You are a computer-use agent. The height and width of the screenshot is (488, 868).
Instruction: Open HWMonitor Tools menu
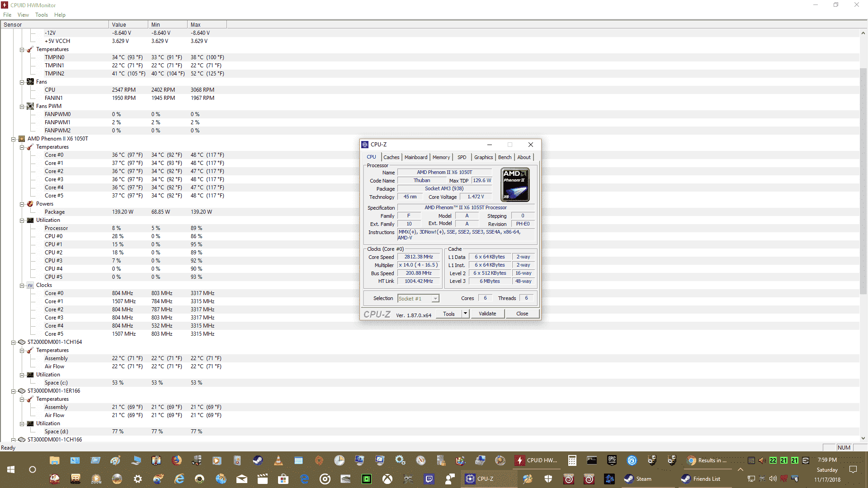tap(42, 15)
